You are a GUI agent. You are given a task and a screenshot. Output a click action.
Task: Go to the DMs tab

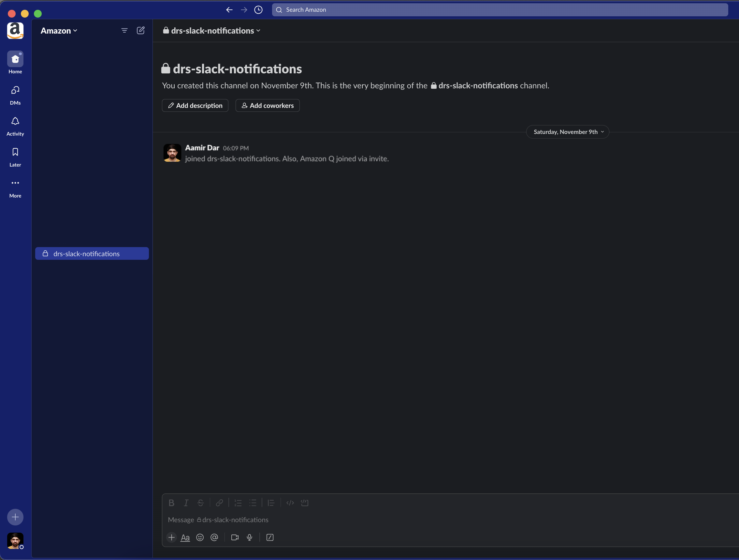pos(15,95)
